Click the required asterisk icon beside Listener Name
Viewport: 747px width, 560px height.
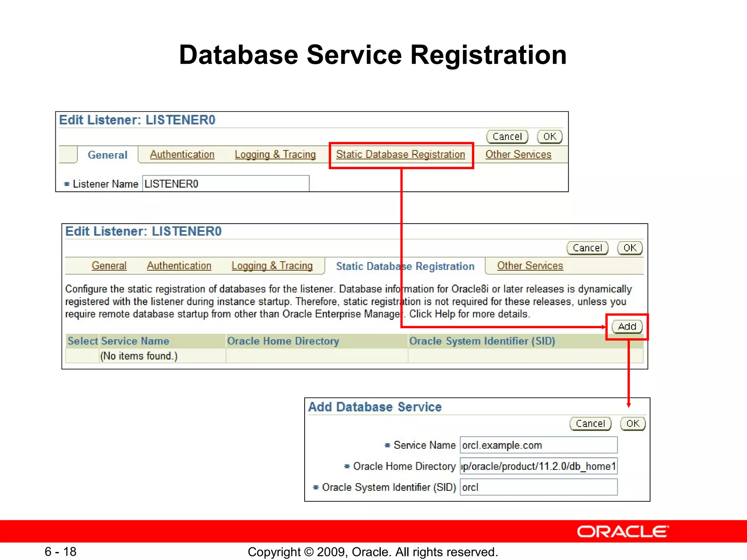(67, 184)
